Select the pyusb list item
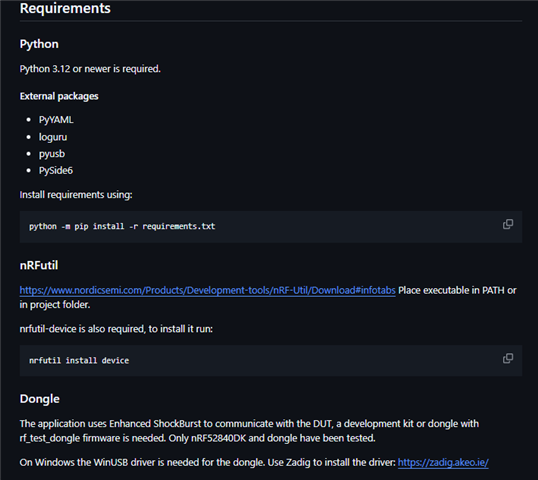 click(52, 154)
